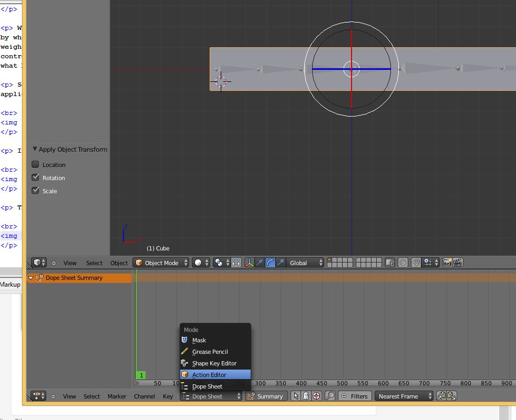Open the Nearest Frame snapping dropdown
516x420 pixels.
(x=404, y=396)
